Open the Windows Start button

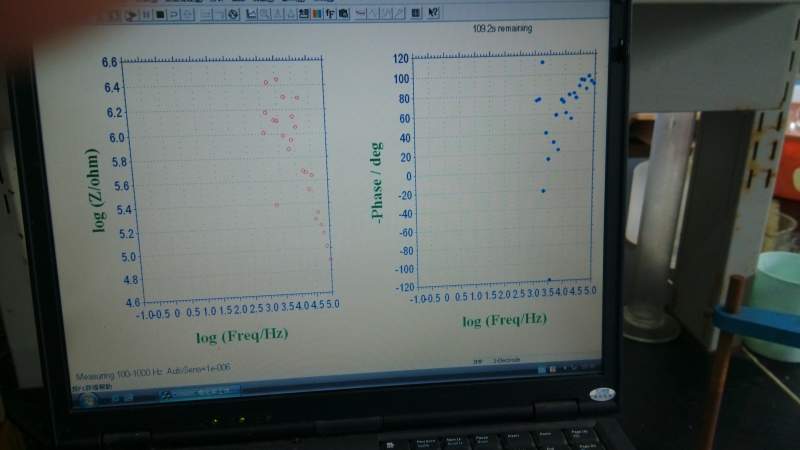(x=88, y=400)
